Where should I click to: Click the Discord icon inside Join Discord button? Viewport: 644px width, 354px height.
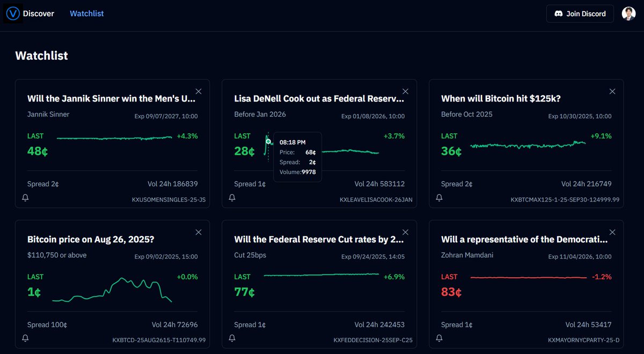[558, 13]
